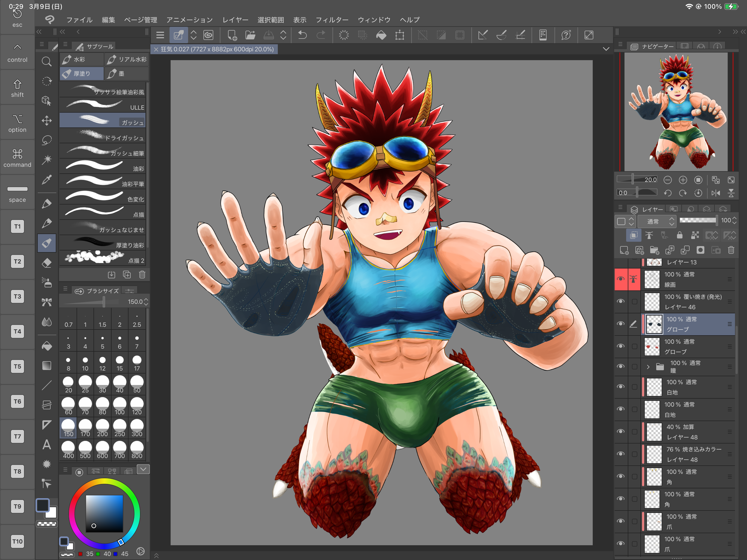Viewport: 747px width, 560px height.
Task: Click the New raster layer icon
Action: [624, 250]
